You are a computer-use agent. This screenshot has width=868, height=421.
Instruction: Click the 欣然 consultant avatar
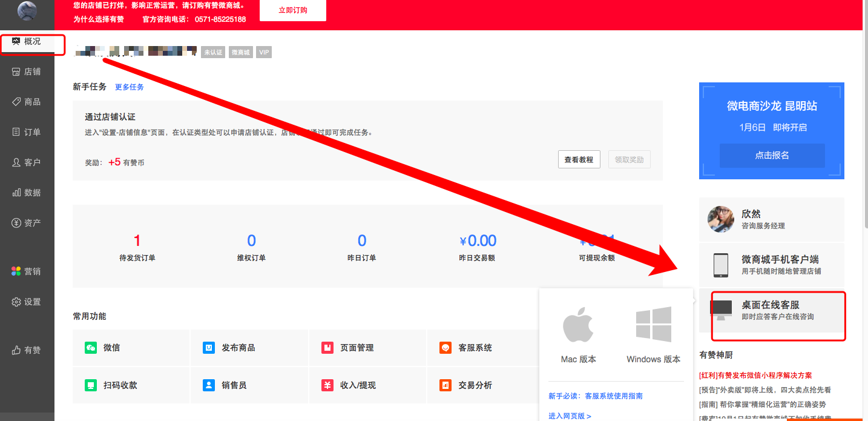pos(721,219)
